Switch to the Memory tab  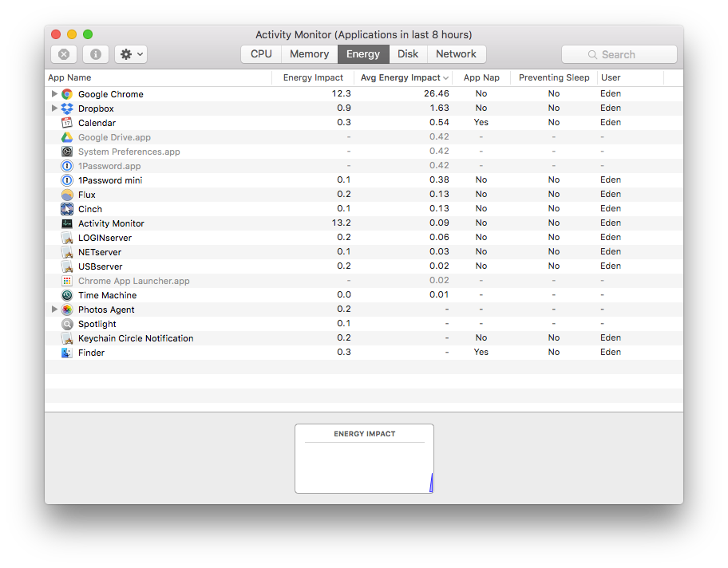point(309,53)
